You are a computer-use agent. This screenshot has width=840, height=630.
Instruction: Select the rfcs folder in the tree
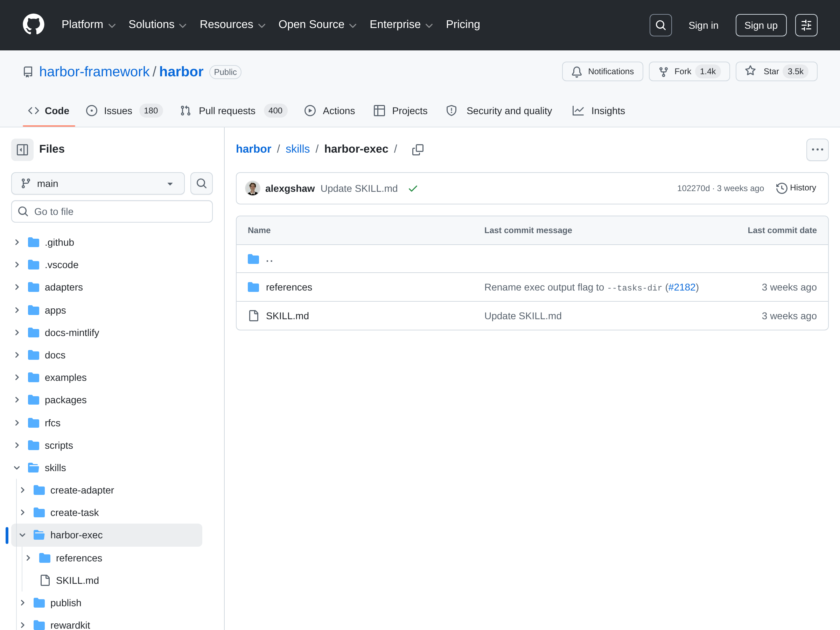(x=52, y=423)
